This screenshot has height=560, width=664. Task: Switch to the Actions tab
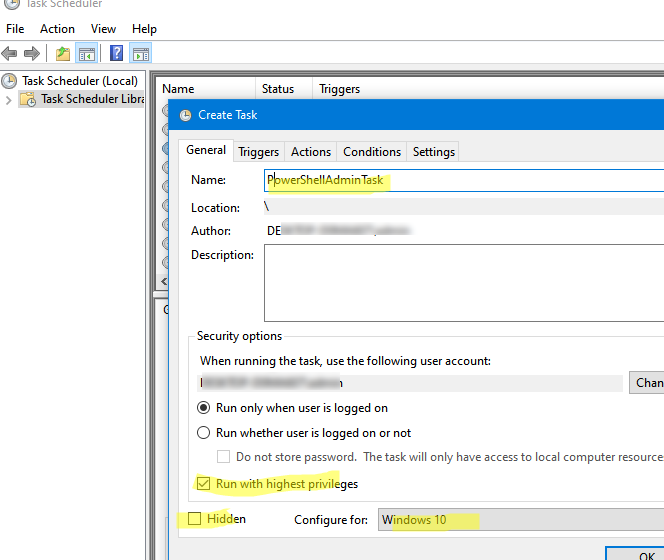click(310, 152)
